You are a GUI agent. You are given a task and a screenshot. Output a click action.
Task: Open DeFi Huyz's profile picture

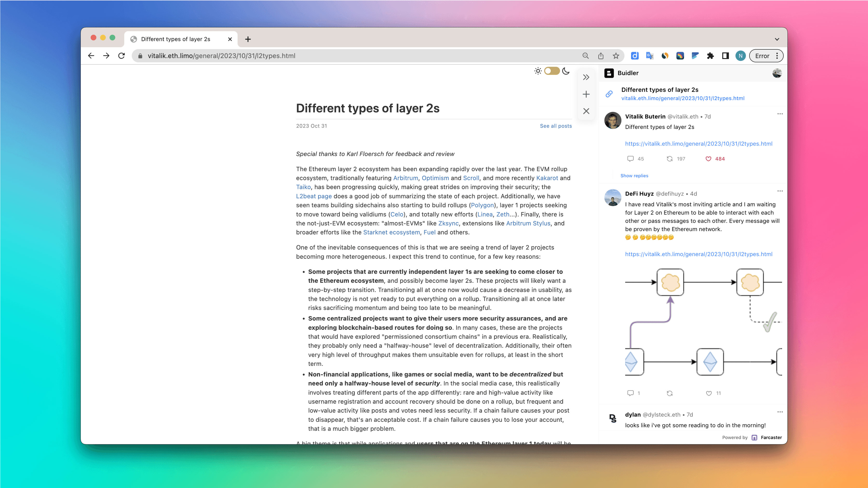pyautogui.click(x=613, y=198)
